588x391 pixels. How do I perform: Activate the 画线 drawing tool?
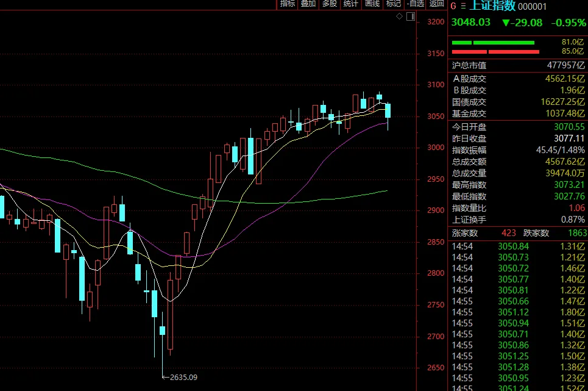(372, 4)
